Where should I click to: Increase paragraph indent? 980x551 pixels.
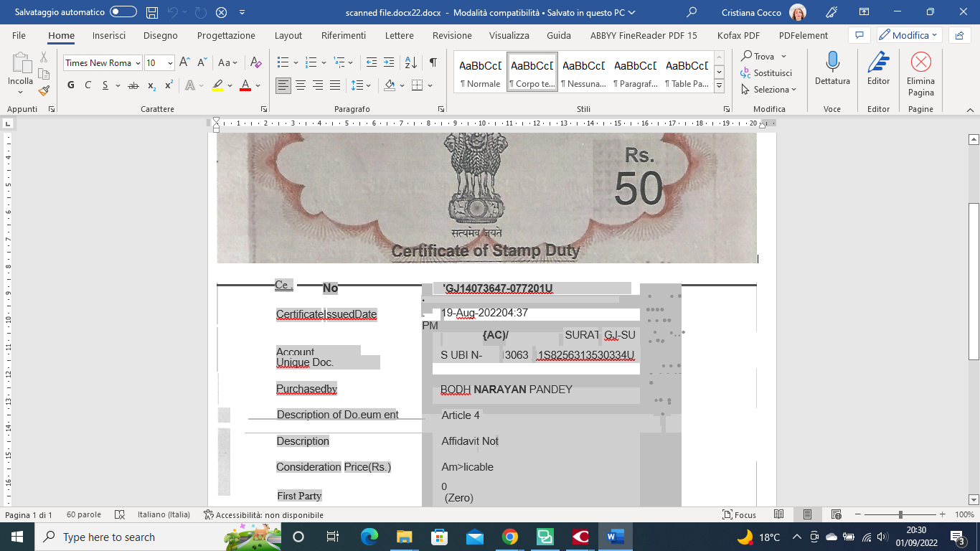(389, 62)
